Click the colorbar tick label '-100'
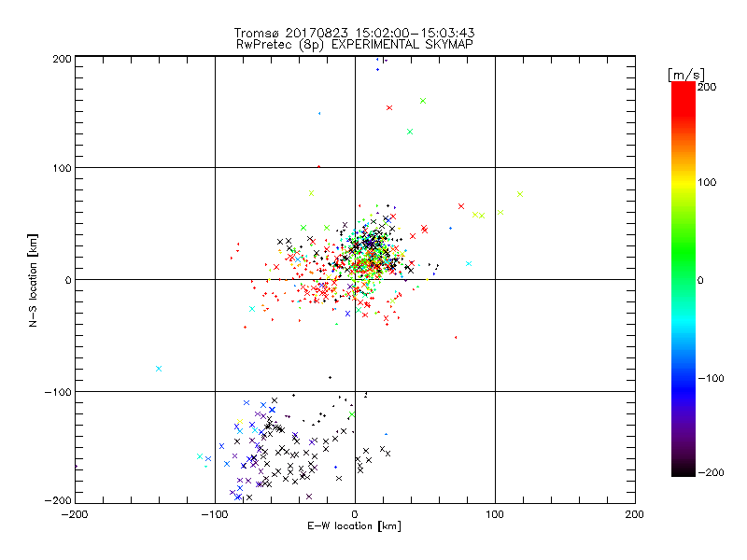Image resolution: width=747 pixels, height=560 pixels. point(712,378)
